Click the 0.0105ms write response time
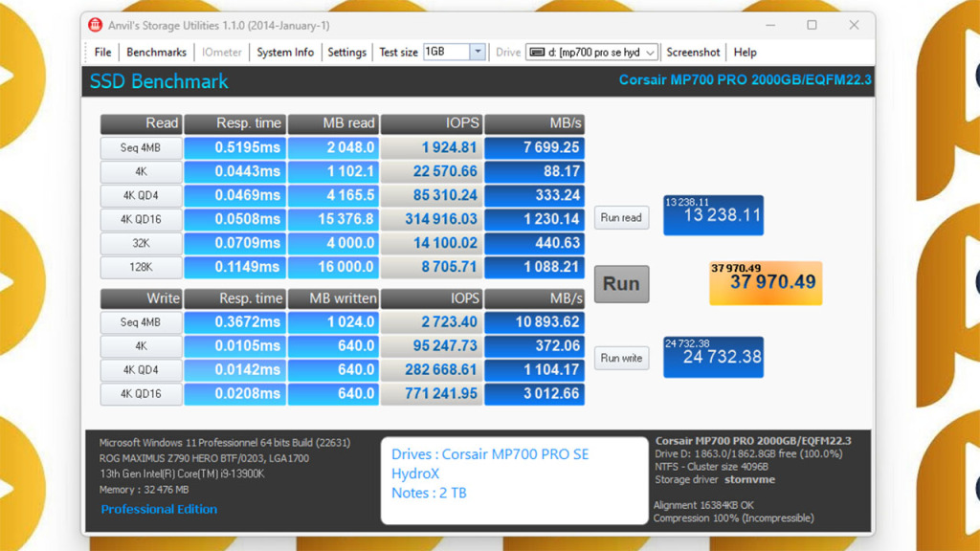Screen dimensions: 980x551 (x=235, y=346)
